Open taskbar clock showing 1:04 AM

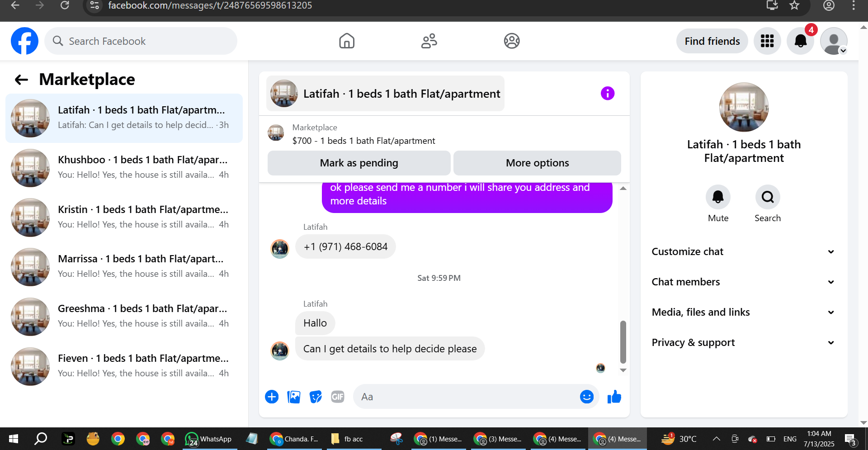[819, 439]
